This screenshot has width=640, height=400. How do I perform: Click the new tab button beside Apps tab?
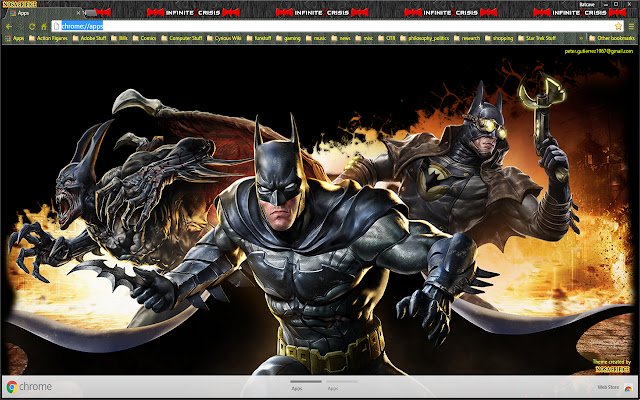[91, 13]
